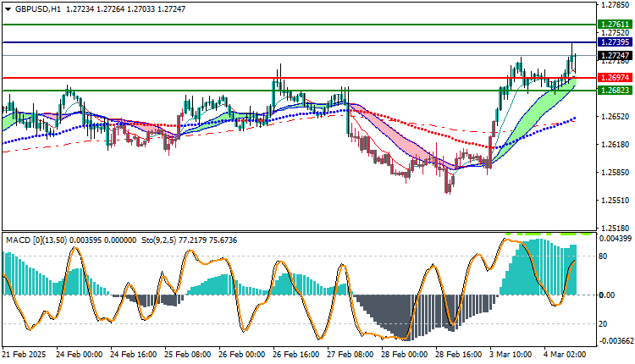The height and width of the screenshot is (364, 635).
Task: Click the -0.003662 indicator scale value
Action: 616,341
